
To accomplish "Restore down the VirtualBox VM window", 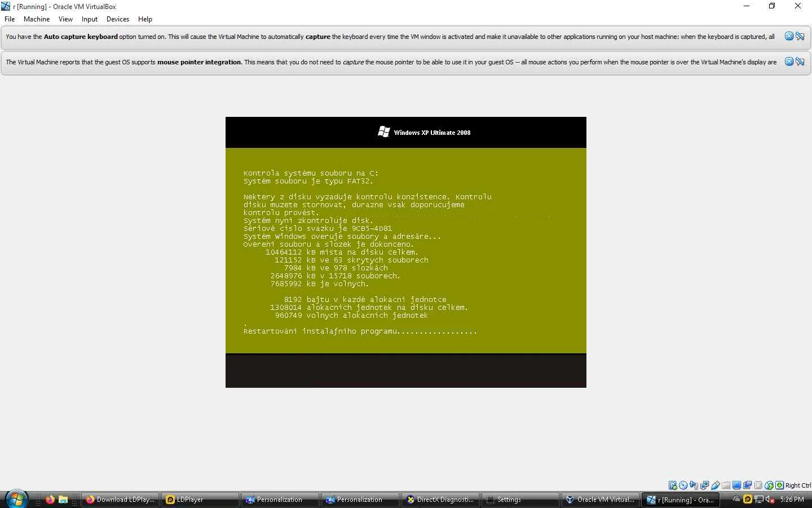I will click(772, 6).
